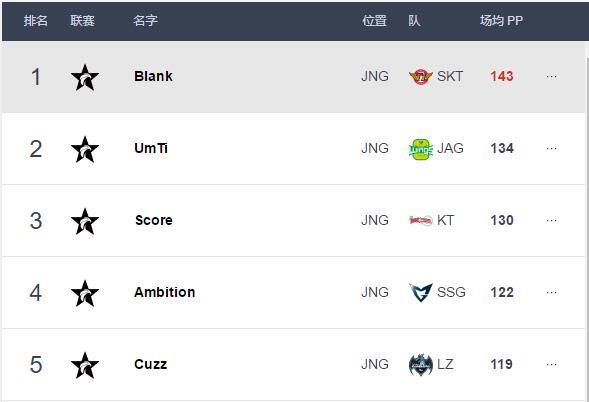Select the rank 3 Score row

[x=293, y=221]
